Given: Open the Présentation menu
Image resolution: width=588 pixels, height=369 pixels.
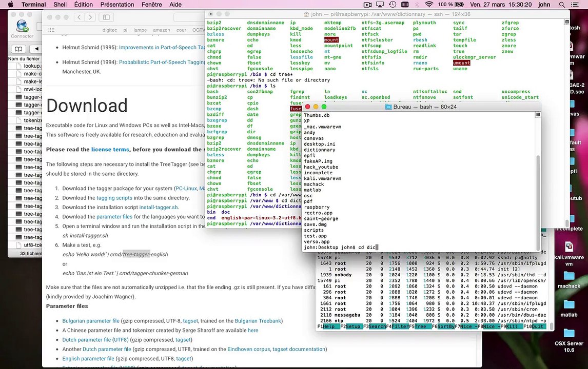Looking at the screenshot, I should click(117, 5).
